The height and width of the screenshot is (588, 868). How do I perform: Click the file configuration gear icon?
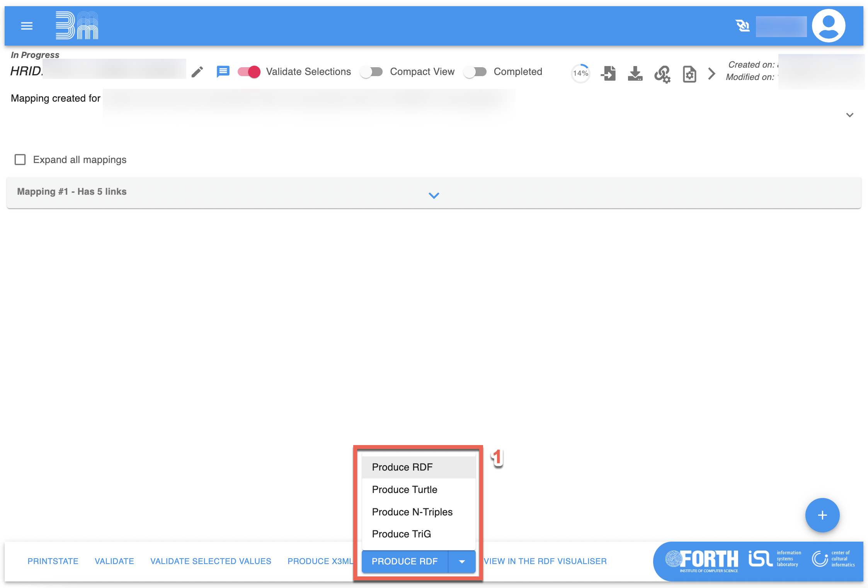click(689, 74)
